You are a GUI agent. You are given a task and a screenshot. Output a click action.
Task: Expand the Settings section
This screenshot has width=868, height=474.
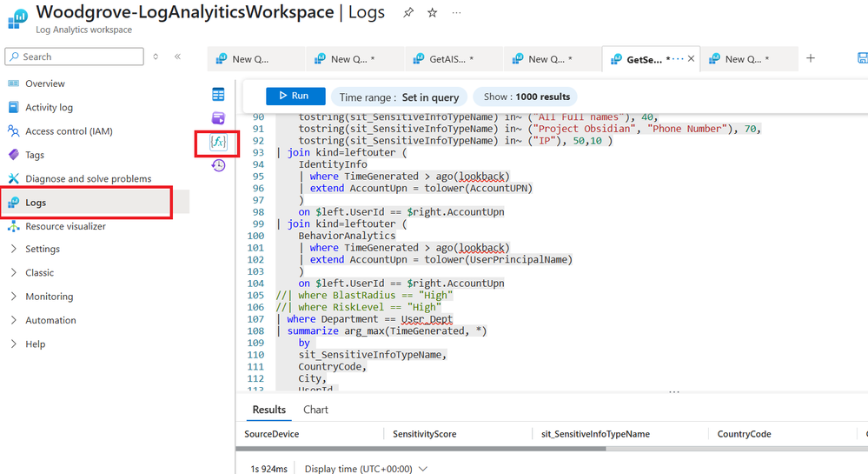(x=43, y=249)
